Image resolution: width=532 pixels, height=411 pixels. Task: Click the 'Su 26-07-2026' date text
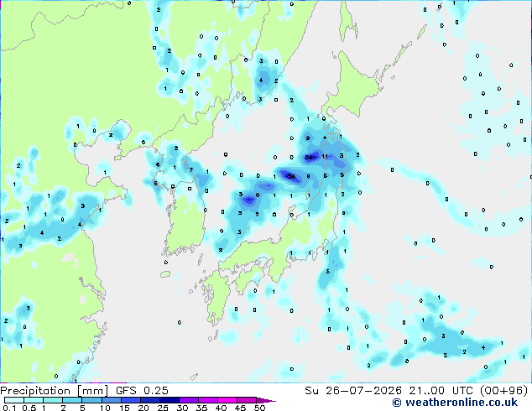(353, 391)
